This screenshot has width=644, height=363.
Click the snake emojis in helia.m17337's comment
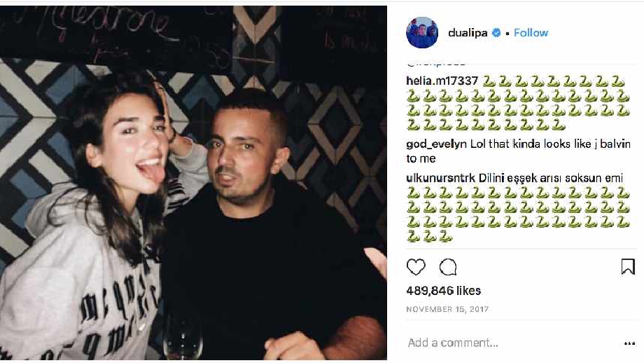pyautogui.click(x=518, y=103)
